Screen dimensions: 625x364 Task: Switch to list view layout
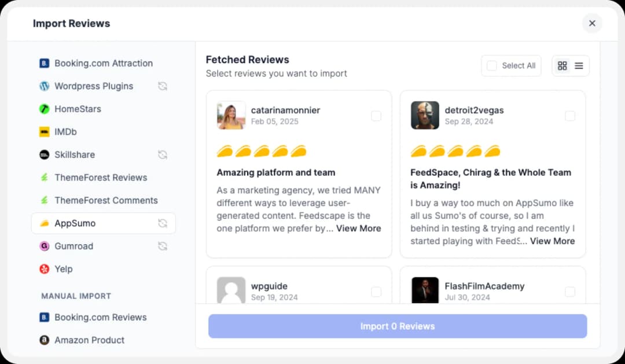pos(579,65)
